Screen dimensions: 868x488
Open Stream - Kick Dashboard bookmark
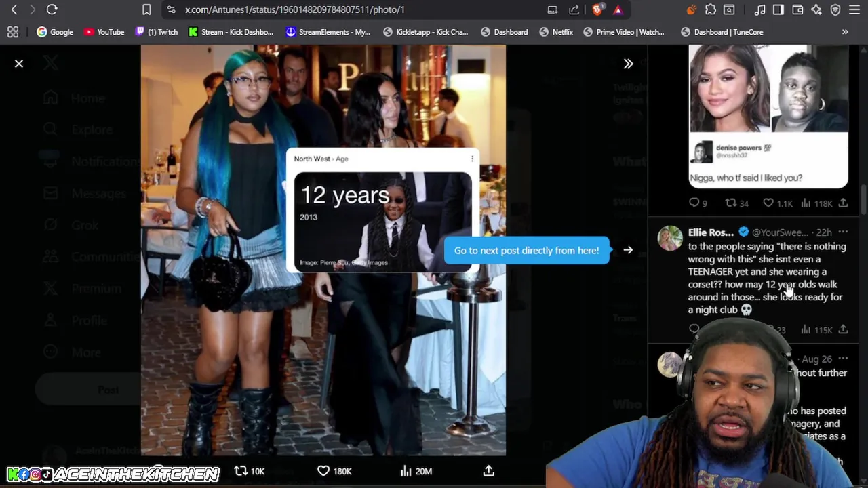point(231,32)
